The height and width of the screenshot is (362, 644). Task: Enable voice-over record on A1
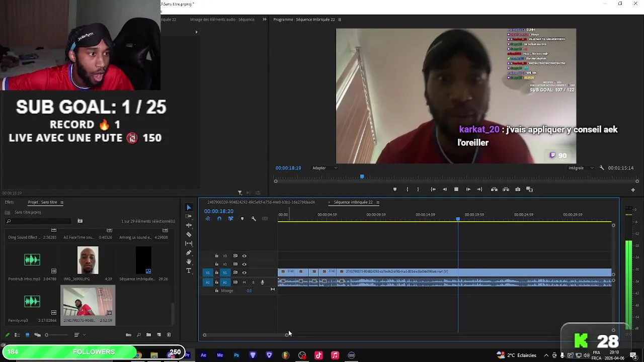pyautogui.click(x=262, y=282)
